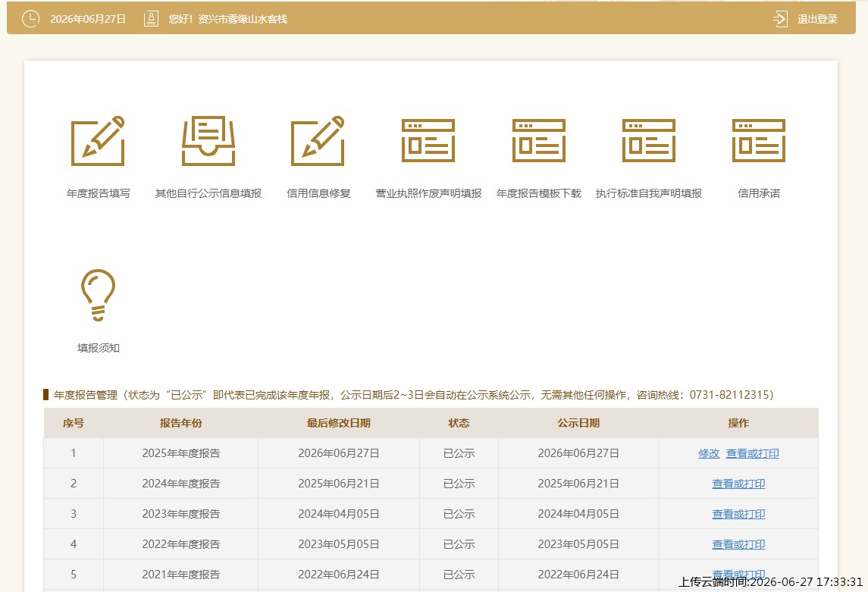Click publication date 2022年06月24日
Viewport: 868px width, 592px height.
pos(578,575)
